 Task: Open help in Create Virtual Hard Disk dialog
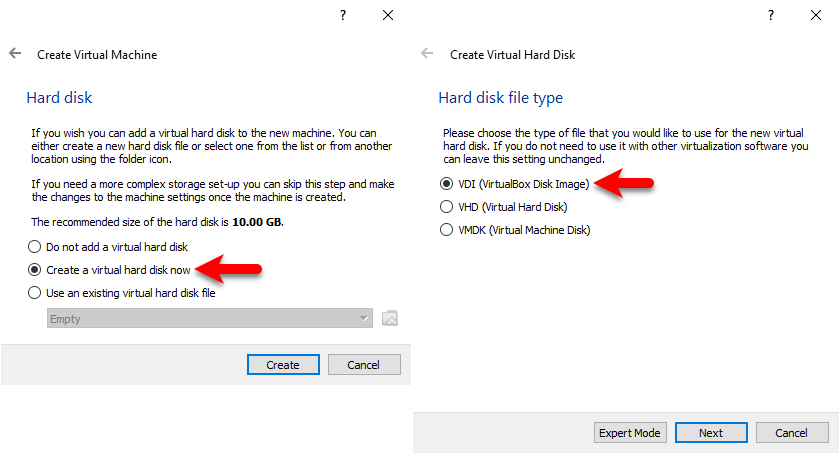coord(771,15)
